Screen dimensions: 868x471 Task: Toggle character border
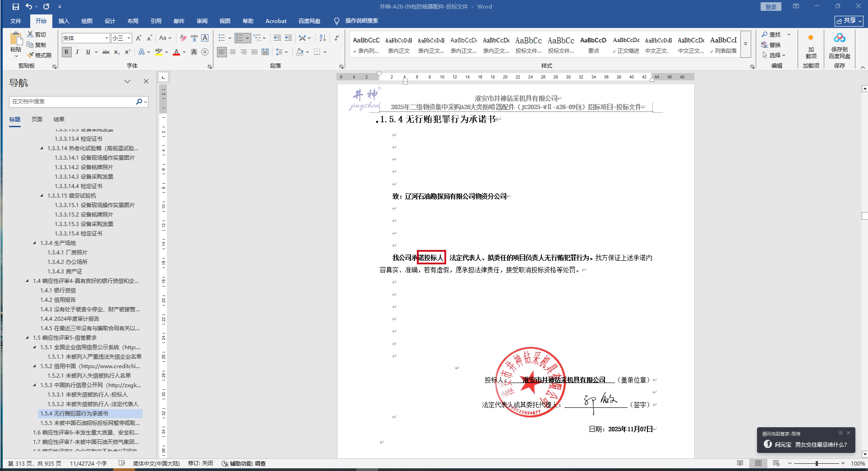pos(205,38)
